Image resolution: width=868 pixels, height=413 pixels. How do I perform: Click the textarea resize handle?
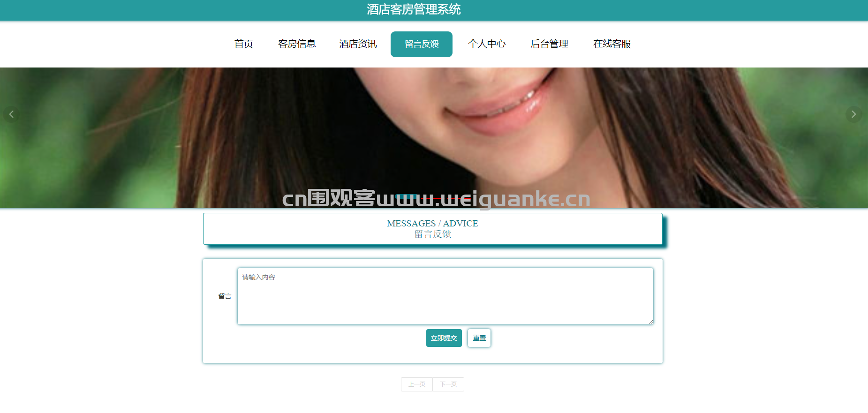click(650, 322)
